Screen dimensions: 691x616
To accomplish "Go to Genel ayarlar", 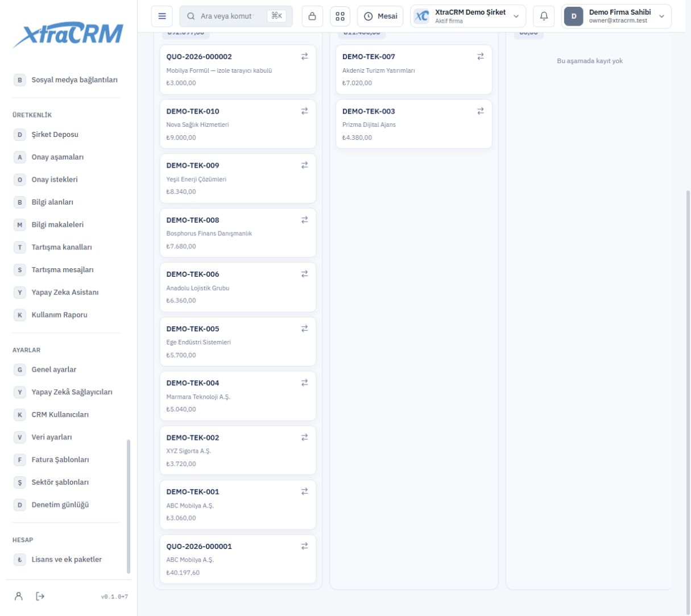I will 66,369.
